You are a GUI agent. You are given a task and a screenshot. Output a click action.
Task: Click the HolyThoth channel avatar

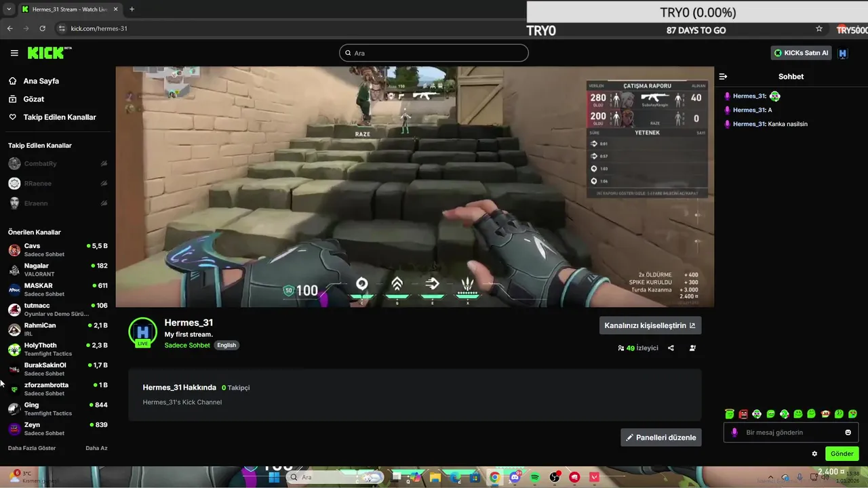click(14, 350)
